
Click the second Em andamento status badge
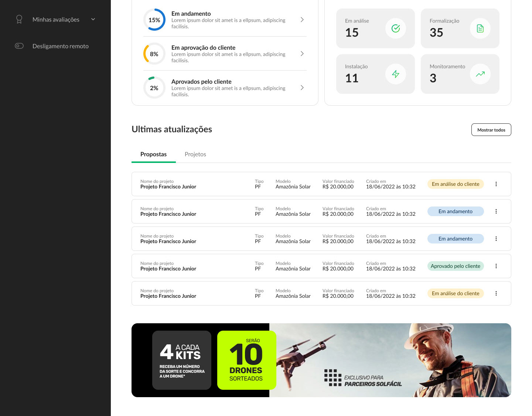[x=456, y=239]
